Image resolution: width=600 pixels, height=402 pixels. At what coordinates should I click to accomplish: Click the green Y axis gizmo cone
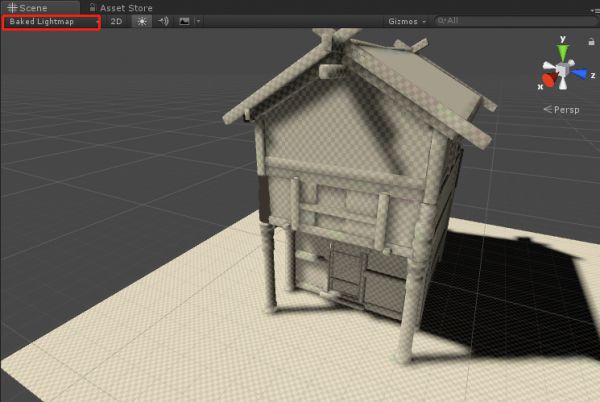pyautogui.click(x=562, y=51)
